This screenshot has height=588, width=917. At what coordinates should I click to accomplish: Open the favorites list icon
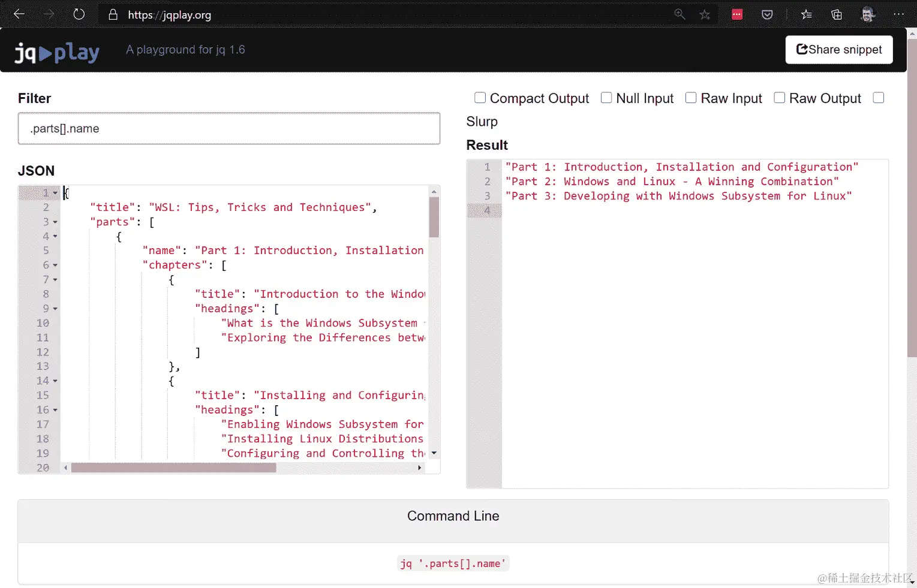pyautogui.click(x=807, y=14)
